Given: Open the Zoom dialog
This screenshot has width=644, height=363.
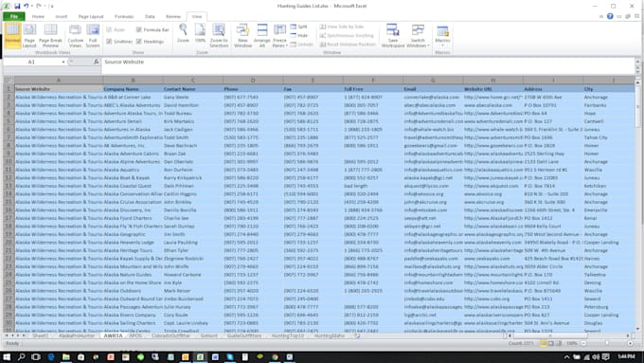Looking at the screenshot, I should tap(183, 34).
